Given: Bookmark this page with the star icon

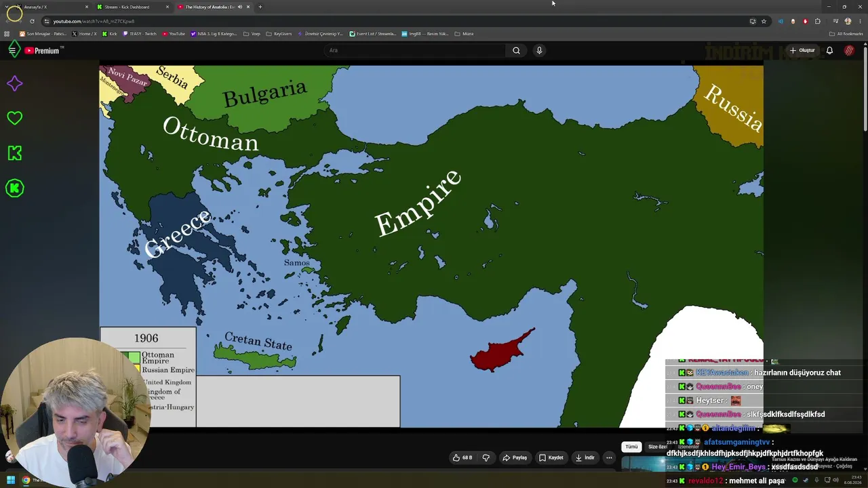Looking at the screenshot, I should pos(764,21).
